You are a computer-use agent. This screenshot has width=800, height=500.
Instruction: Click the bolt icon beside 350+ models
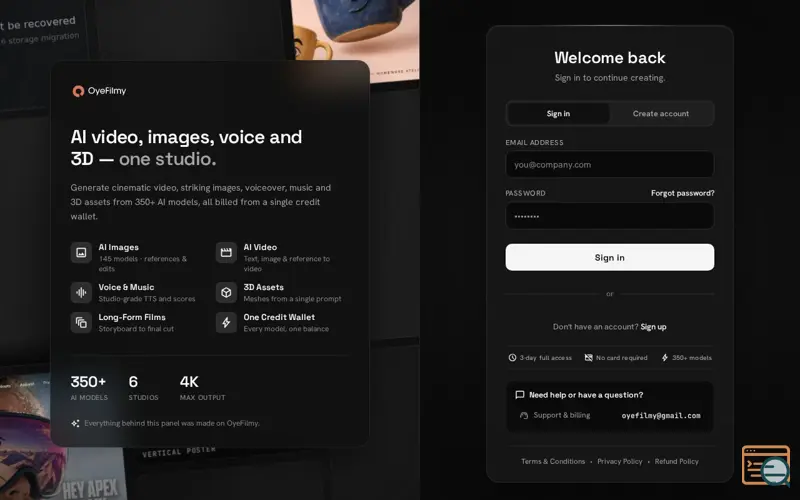[665, 358]
